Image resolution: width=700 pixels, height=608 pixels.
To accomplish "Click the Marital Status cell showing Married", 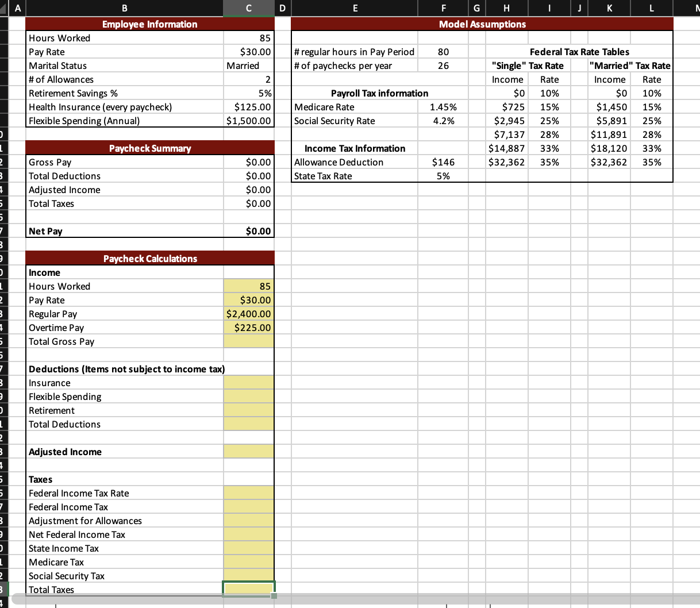I will coord(248,66).
